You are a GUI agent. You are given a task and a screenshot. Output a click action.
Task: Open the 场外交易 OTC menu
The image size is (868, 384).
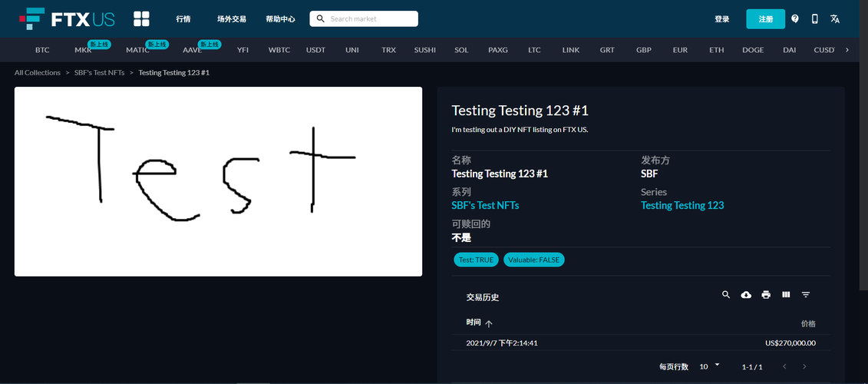click(x=232, y=19)
